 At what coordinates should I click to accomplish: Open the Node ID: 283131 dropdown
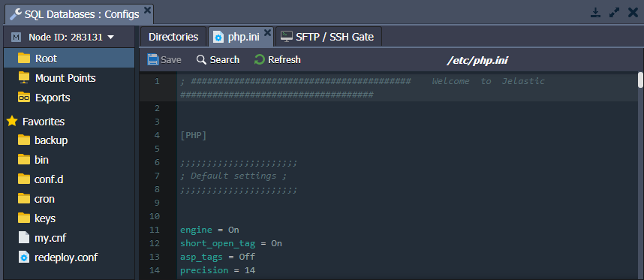click(x=71, y=37)
